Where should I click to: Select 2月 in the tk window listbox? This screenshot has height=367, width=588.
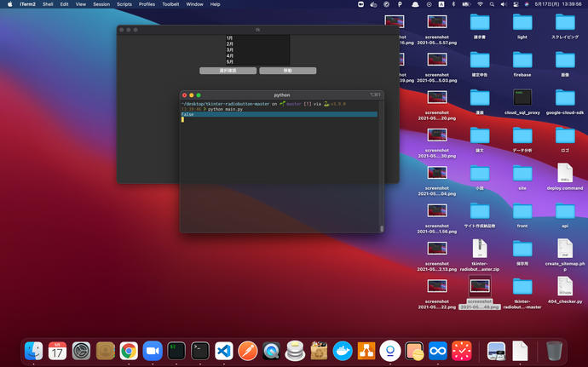click(x=257, y=44)
